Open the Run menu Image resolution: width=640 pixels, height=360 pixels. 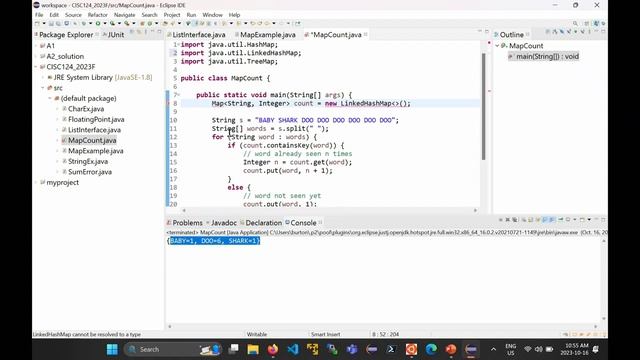[191, 15]
